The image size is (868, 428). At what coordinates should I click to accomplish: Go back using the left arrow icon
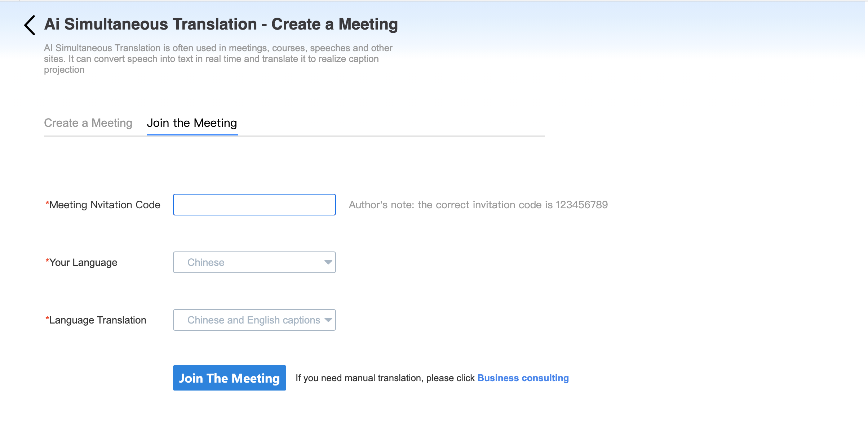[30, 25]
